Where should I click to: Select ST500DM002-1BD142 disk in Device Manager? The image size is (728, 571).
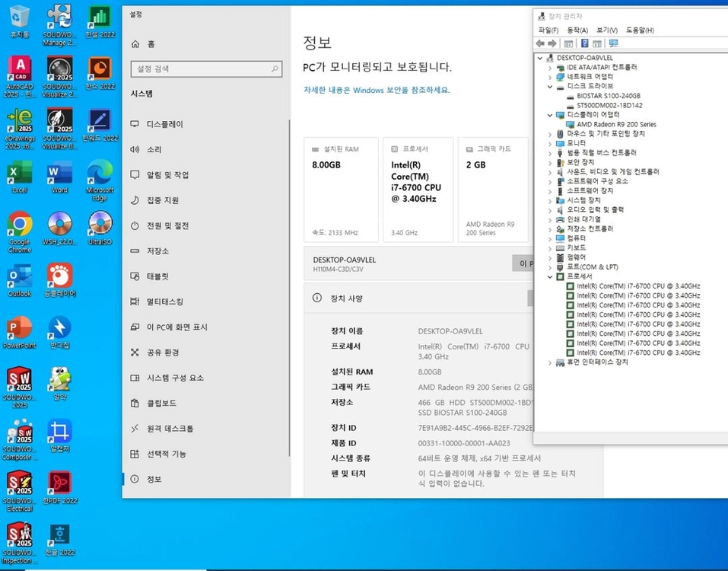(609, 106)
